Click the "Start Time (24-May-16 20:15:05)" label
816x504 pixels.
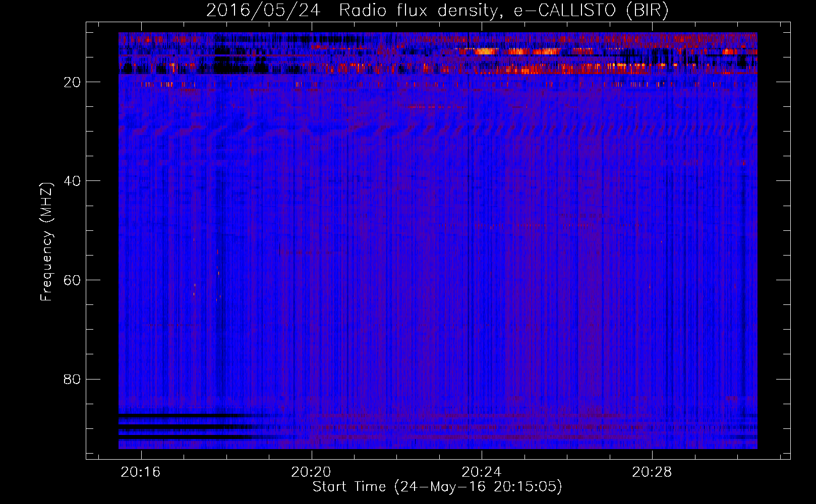(437, 487)
